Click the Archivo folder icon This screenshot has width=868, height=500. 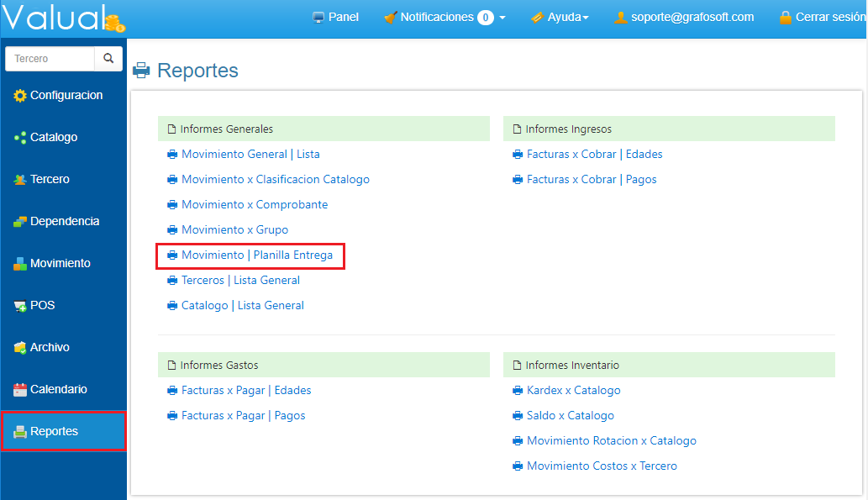20,348
